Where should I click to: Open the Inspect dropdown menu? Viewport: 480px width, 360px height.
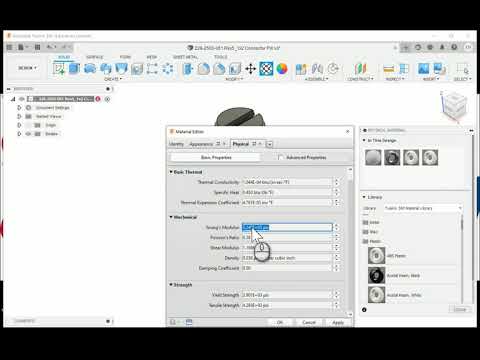pos(395,79)
